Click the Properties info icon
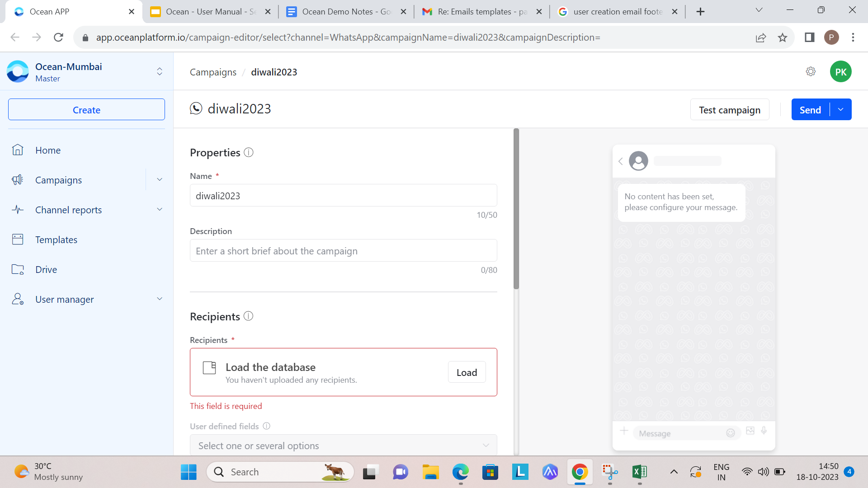Screen dimensions: 868x488 tap(249, 152)
